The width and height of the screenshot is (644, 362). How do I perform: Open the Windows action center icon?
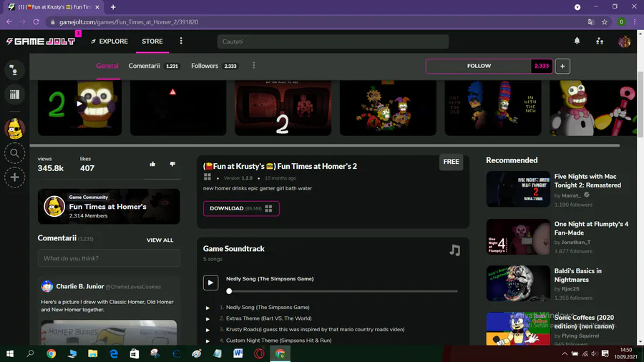click(605, 353)
